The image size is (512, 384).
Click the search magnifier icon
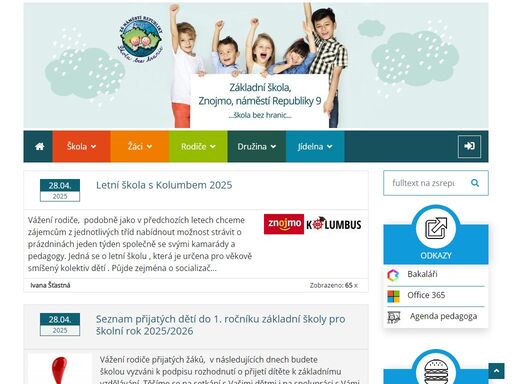click(x=475, y=183)
